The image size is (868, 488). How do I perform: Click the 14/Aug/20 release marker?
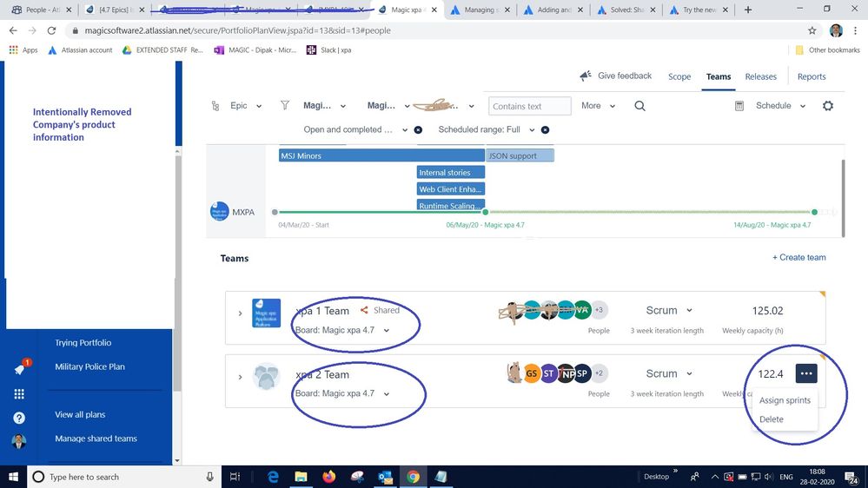pyautogui.click(x=814, y=212)
